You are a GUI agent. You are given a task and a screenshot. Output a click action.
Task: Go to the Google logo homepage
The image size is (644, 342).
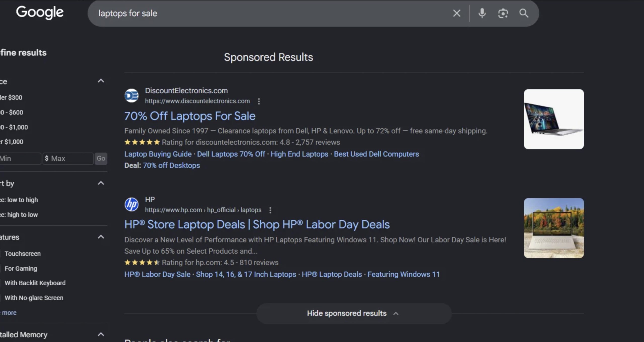pyautogui.click(x=40, y=13)
